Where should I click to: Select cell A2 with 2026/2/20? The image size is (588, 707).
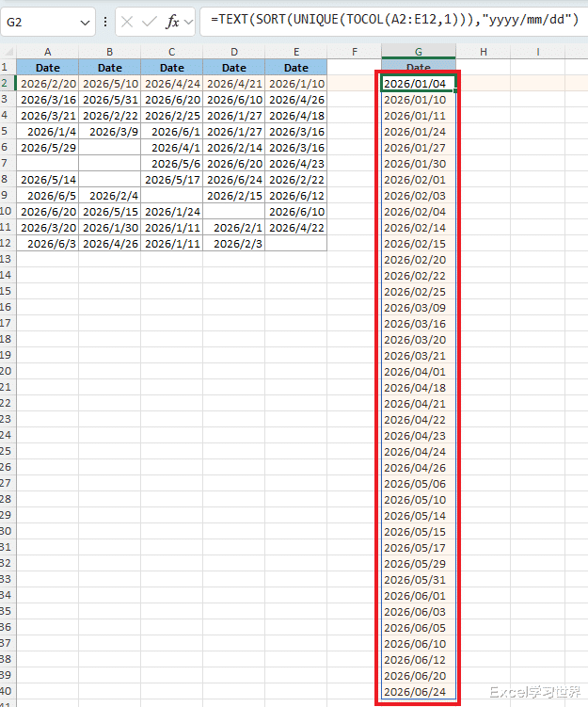[48, 84]
